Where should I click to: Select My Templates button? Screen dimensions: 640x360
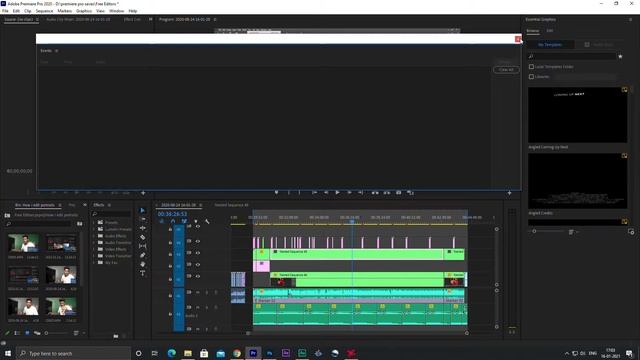point(550,44)
